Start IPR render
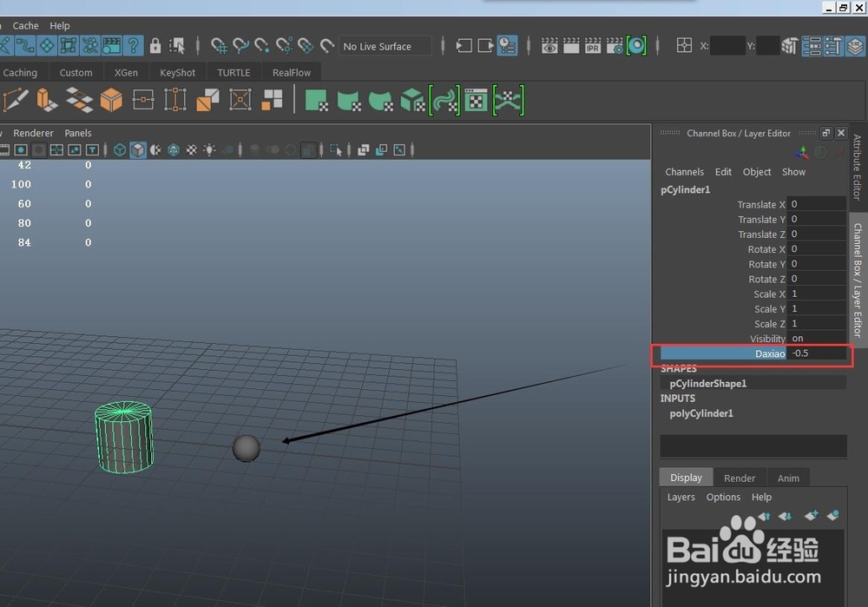Viewport: 868px width, 607px height. click(593, 46)
